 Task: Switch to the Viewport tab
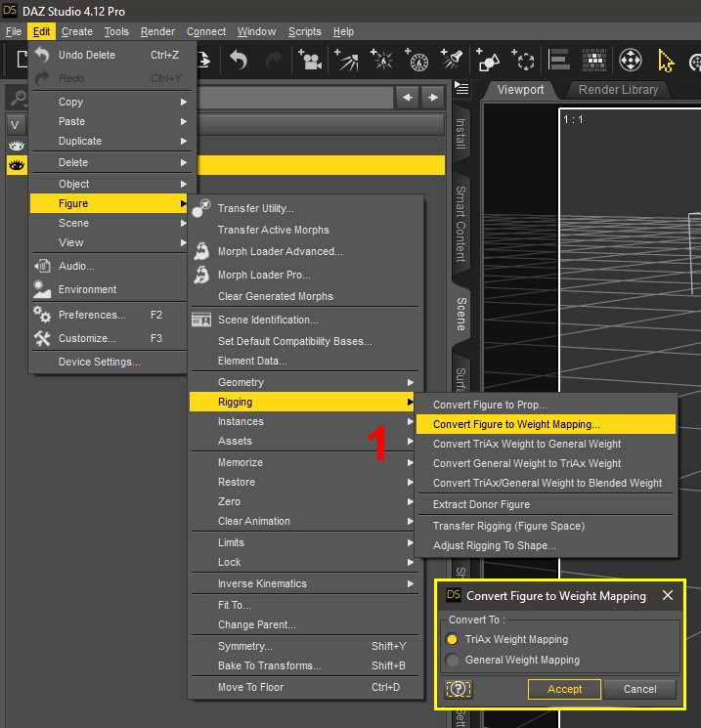click(x=520, y=90)
